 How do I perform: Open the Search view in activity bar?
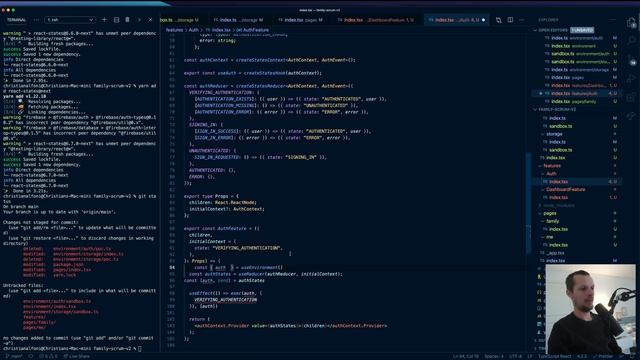coord(631,41)
